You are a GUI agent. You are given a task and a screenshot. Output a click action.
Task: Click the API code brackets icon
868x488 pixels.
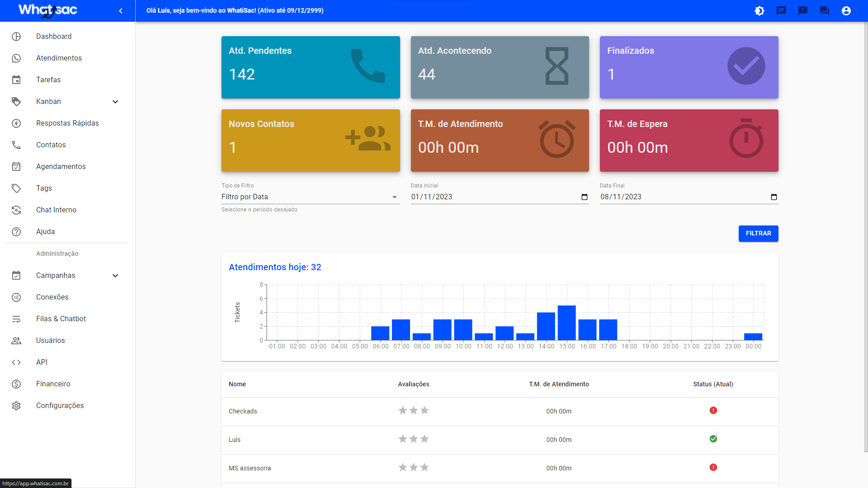pyautogui.click(x=16, y=362)
